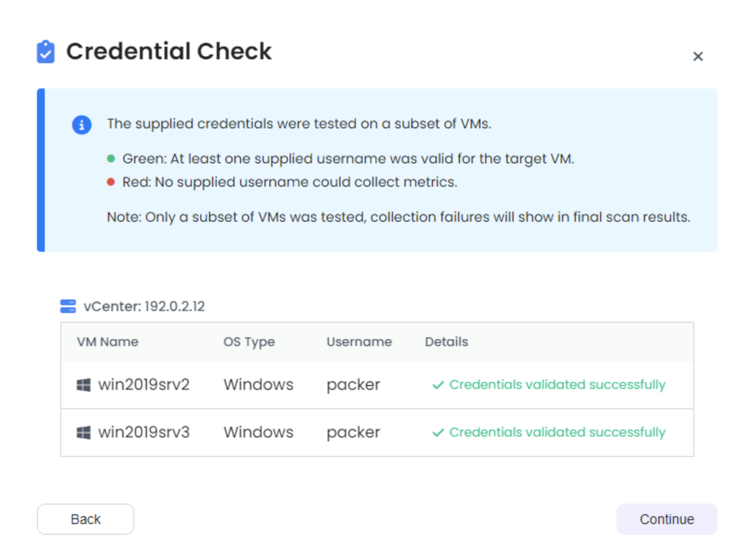Click the green checkmark for win2019srv3

click(438, 433)
